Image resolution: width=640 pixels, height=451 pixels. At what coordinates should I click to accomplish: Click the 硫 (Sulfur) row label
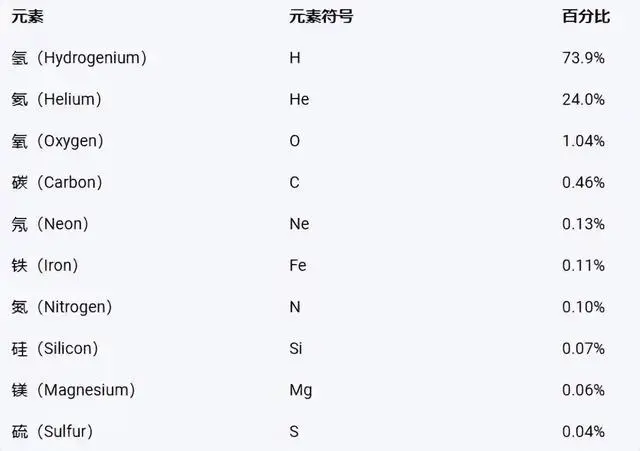52,432
